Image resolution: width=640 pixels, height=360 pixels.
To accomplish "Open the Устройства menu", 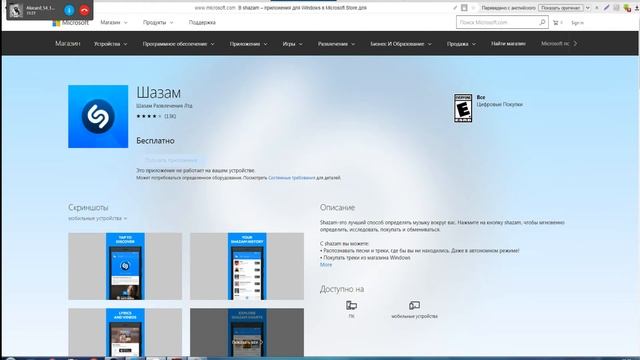I will pos(110,44).
